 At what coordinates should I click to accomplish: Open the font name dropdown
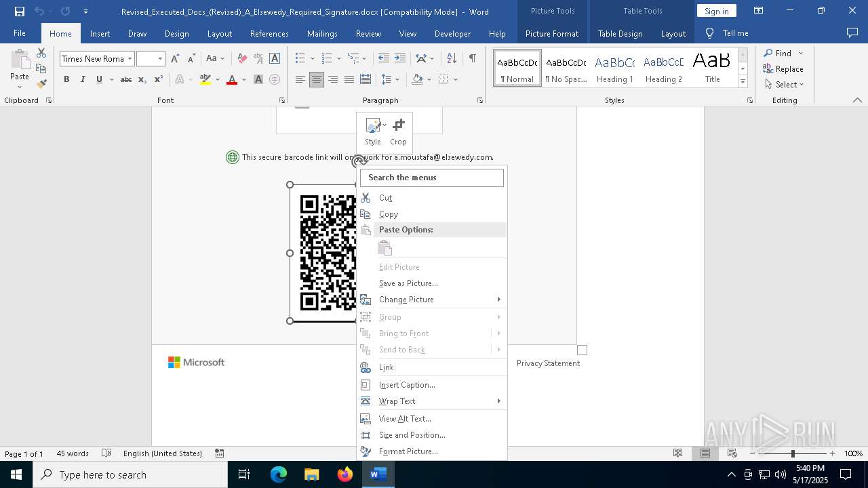(130, 59)
